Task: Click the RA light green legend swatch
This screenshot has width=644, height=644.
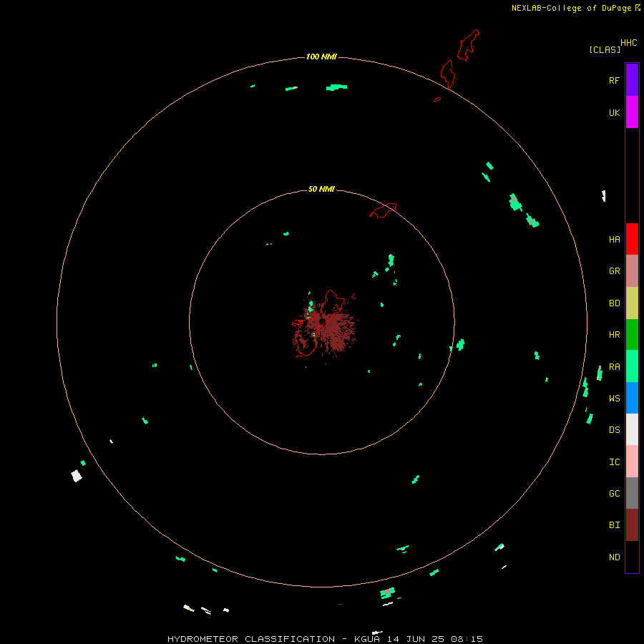Action: point(632,366)
